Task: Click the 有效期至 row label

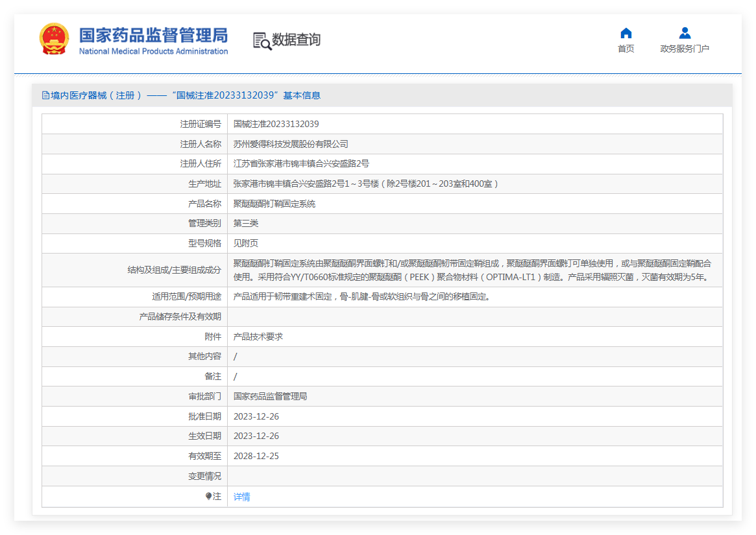Action: [205, 456]
